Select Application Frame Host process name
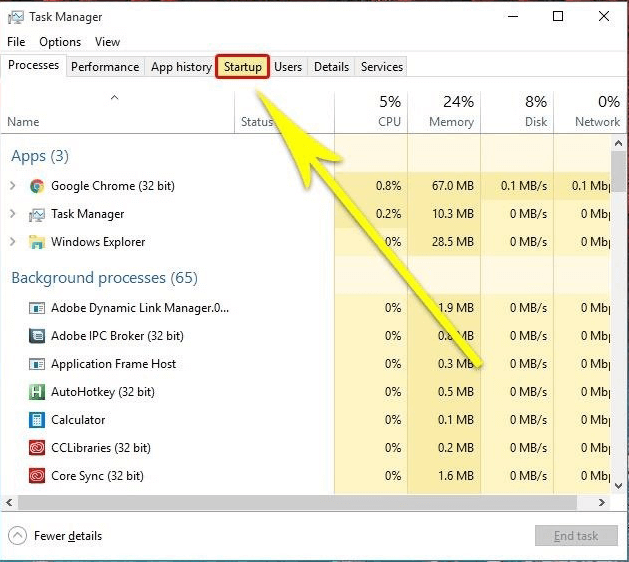The image size is (629, 562). [114, 364]
